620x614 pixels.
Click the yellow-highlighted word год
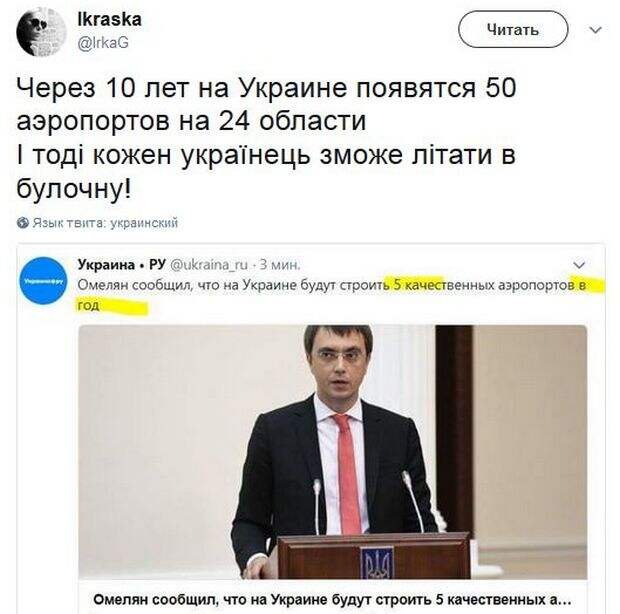click(x=88, y=306)
